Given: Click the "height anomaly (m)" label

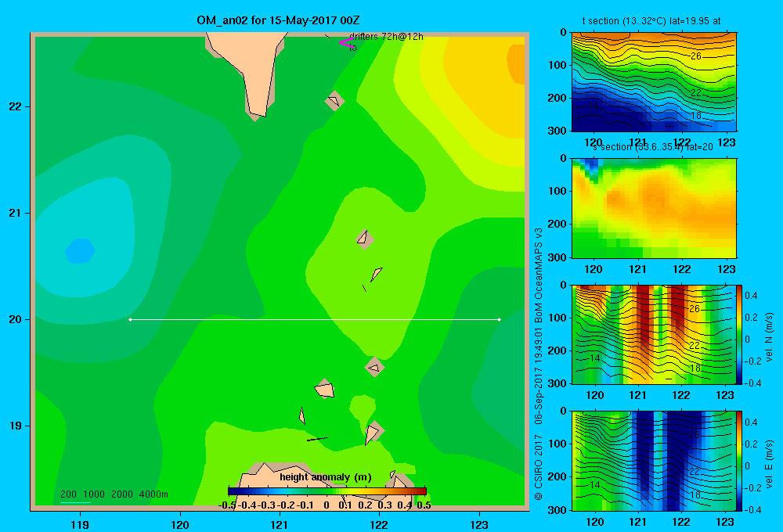Looking at the screenshot, I should [326, 477].
